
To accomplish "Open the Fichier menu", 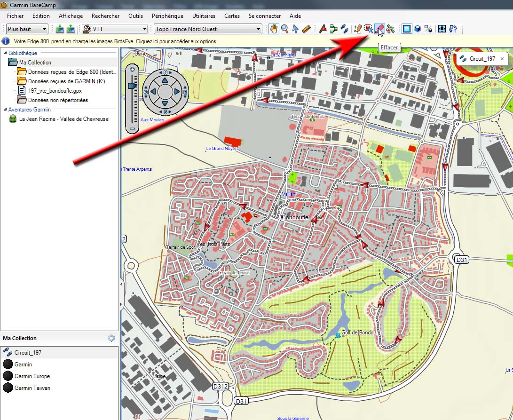I will pos(16,16).
